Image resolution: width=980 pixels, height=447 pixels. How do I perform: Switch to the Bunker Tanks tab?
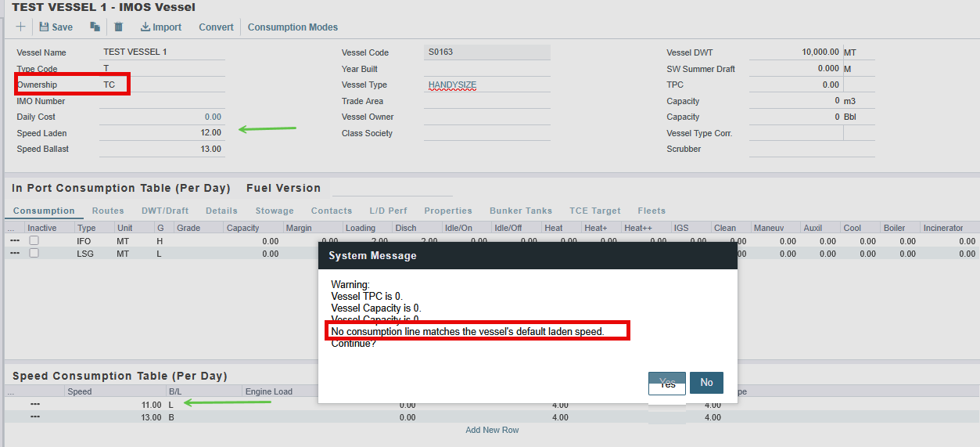pos(520,211)
